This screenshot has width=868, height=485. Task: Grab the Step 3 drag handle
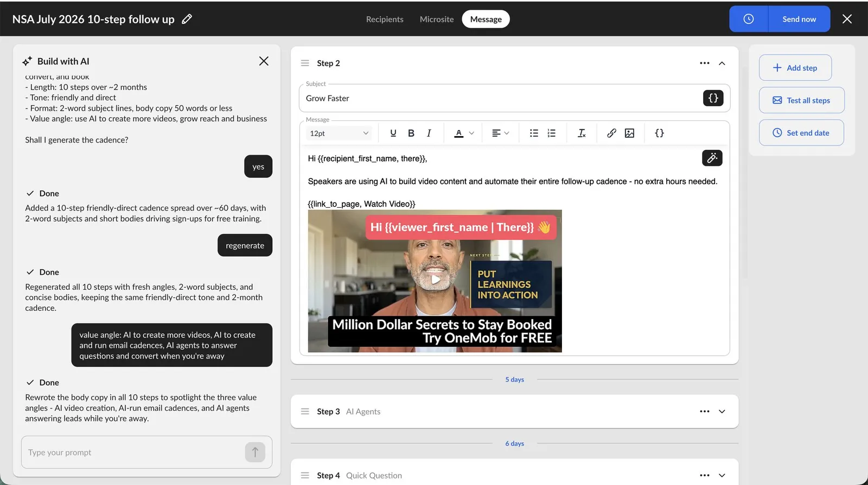click(x=305, y=411)
